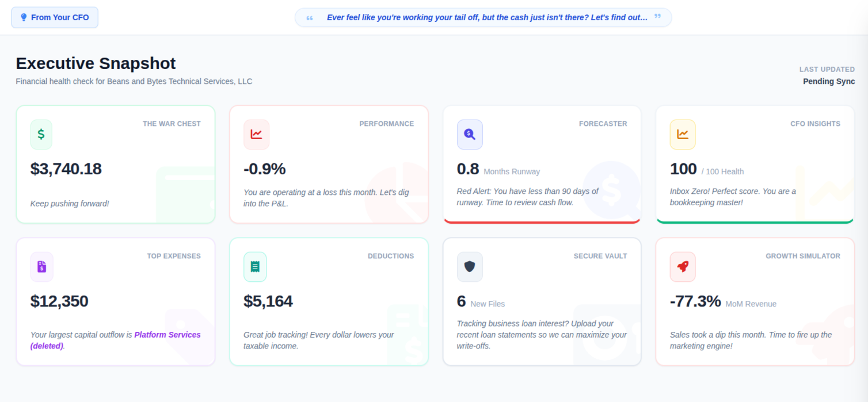
Task: Open the From Your CFO button
Action: 55,17
